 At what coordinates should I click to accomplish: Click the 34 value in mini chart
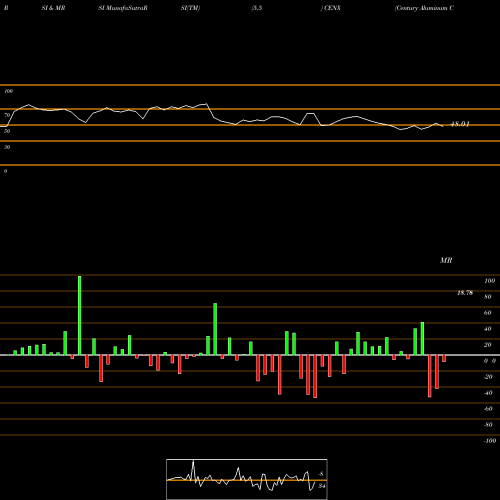pyautogui.click(x=321, y=486)
